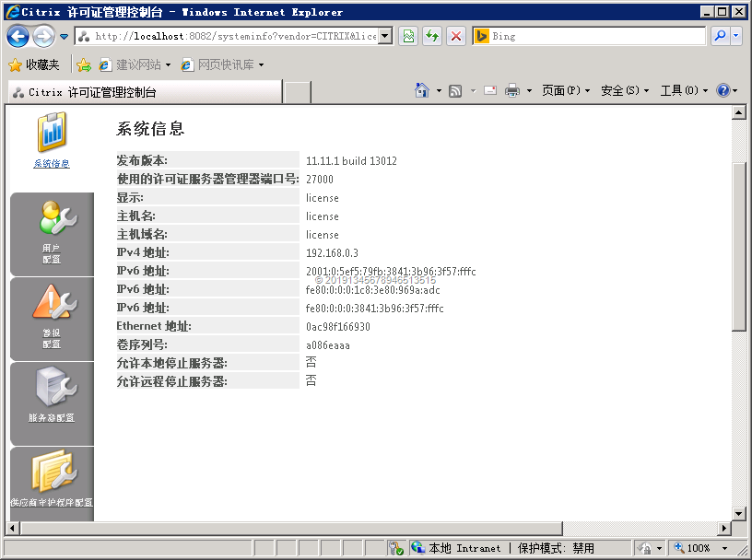Open the 系统信息 dashboard icon
This screenshot has width=752, height=560.
coord(52,133)
